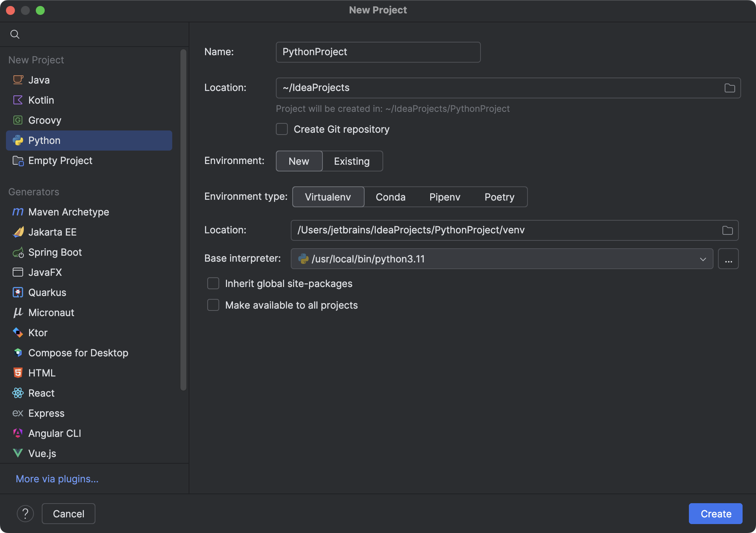Open More via plugins link

(57, 479)
